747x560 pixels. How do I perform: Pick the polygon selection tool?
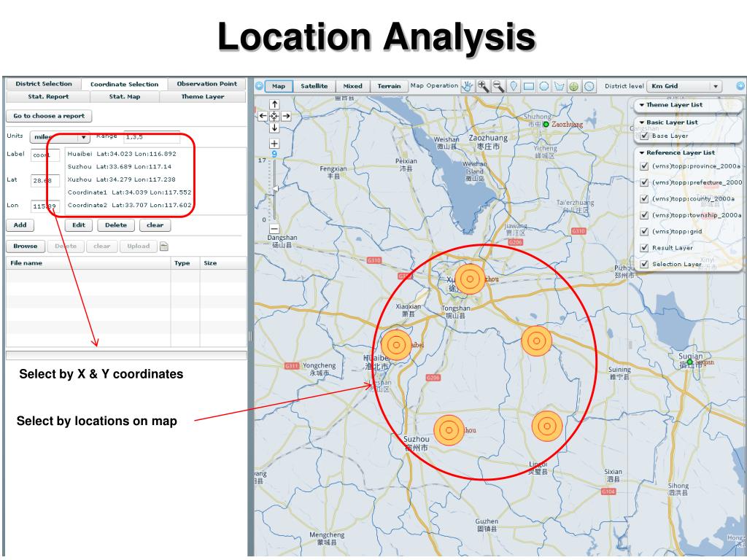(x=560, y=86)
